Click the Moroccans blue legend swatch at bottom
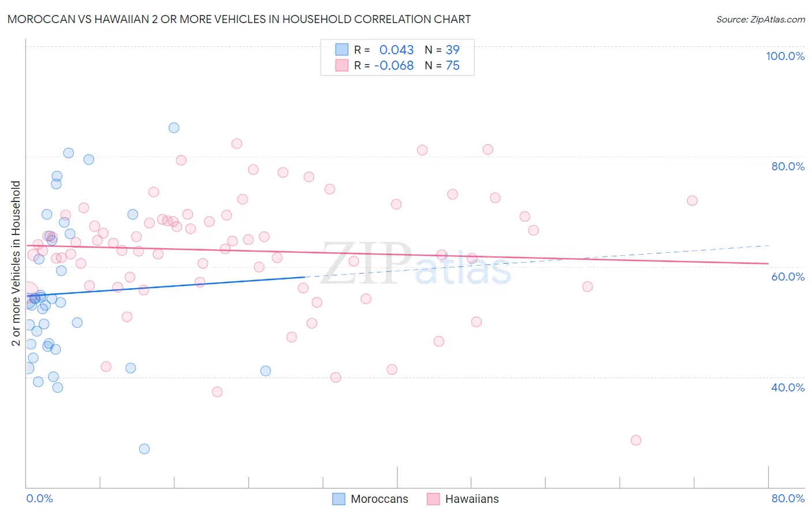This screenshot has height=515, width=812. click(x=339, y=499)
